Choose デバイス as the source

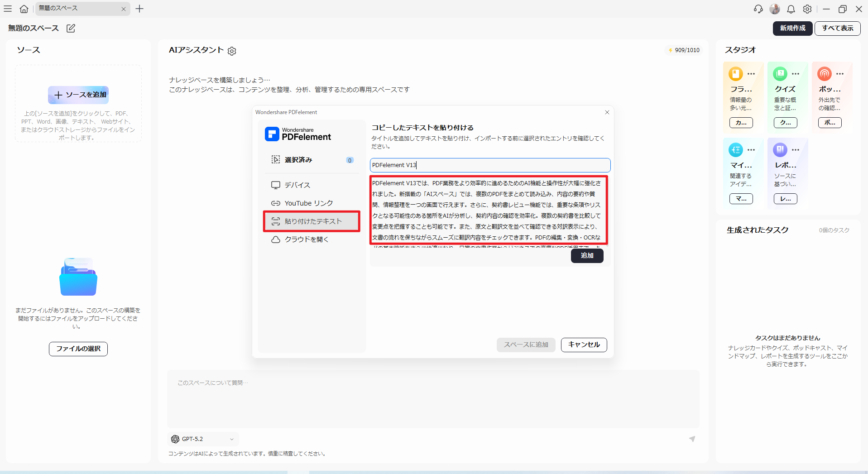(312, 185)
